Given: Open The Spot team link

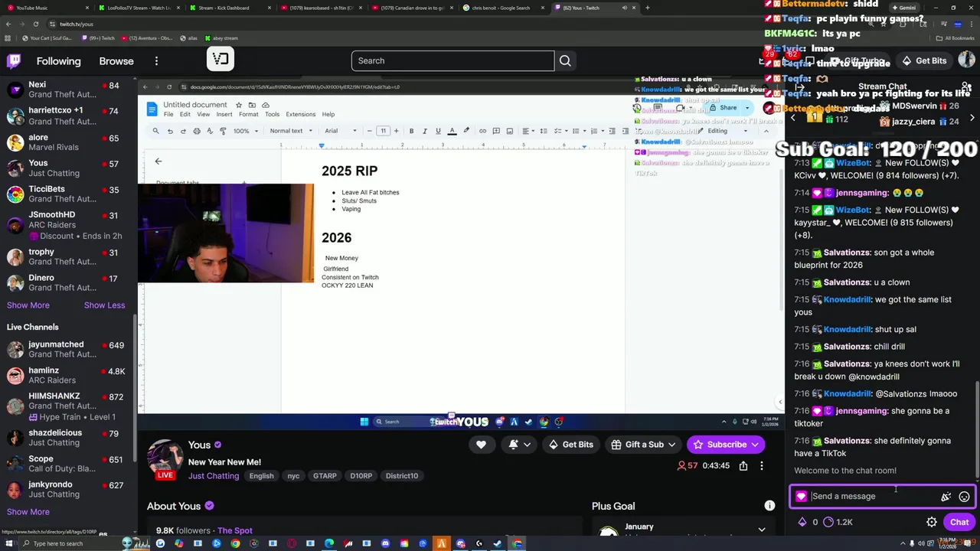Looking at the screenshot, I should pos(234,530).
